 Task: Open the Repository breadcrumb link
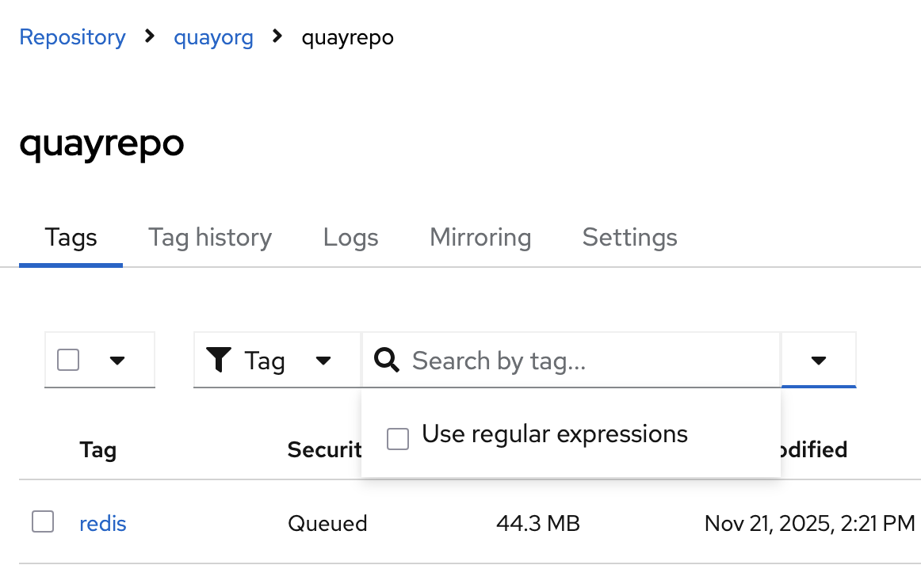[72, 37]
